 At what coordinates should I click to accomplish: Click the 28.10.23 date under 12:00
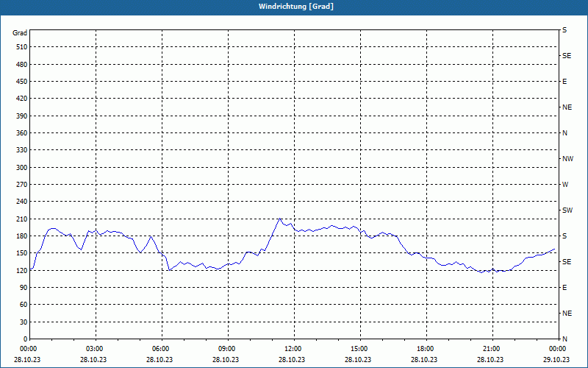click(292, 360)
